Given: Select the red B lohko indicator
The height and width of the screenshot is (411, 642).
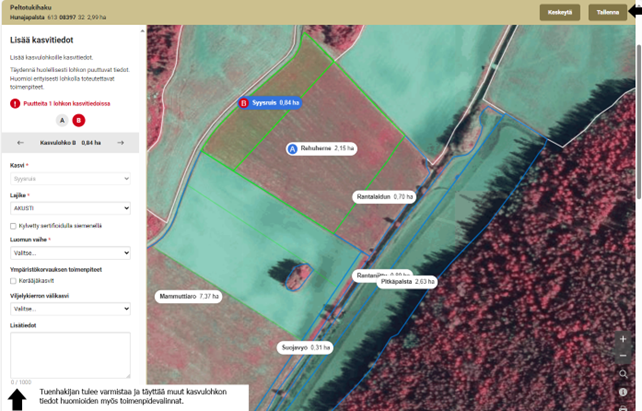Looking at the screenshot, I should (x=79, y=120).
